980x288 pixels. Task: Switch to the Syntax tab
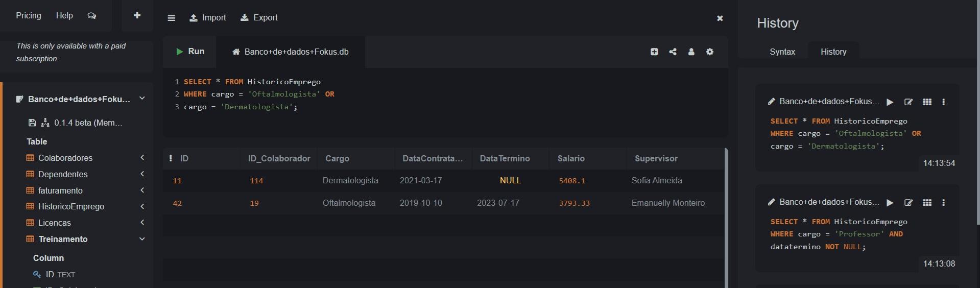782,52
